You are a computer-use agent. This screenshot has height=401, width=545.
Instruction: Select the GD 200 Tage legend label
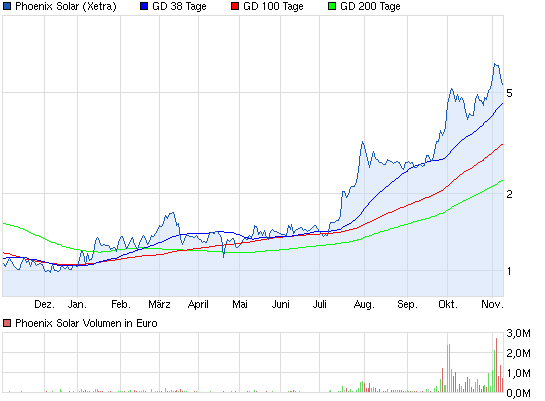point(370,6)
